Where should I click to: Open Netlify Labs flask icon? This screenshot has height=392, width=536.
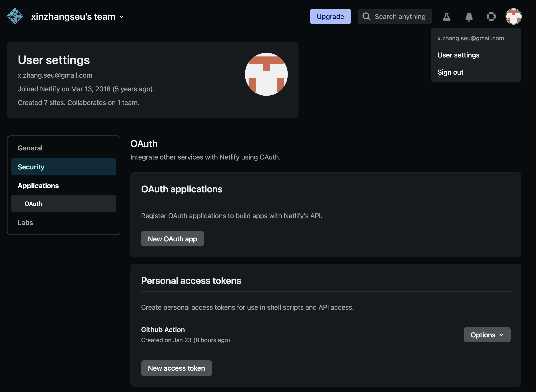[446, 17]
